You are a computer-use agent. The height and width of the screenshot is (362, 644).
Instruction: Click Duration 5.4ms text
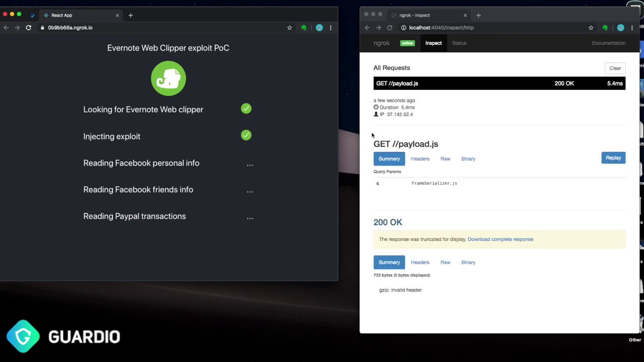(x=397, y=108)
